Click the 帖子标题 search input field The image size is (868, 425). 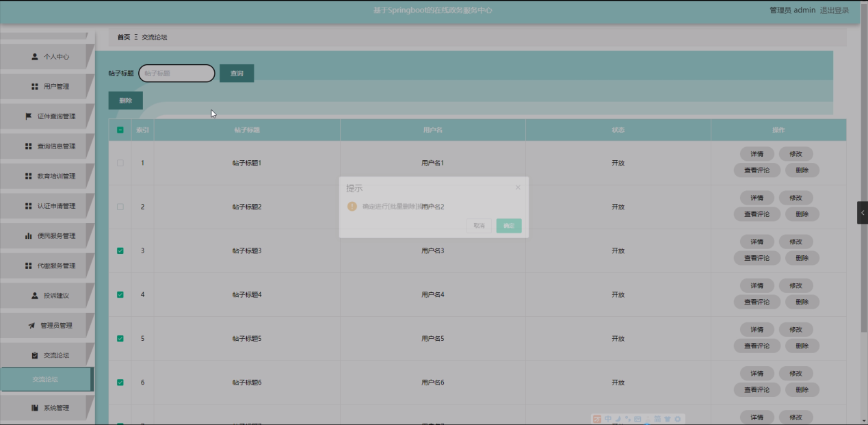[x=176, y=73]
